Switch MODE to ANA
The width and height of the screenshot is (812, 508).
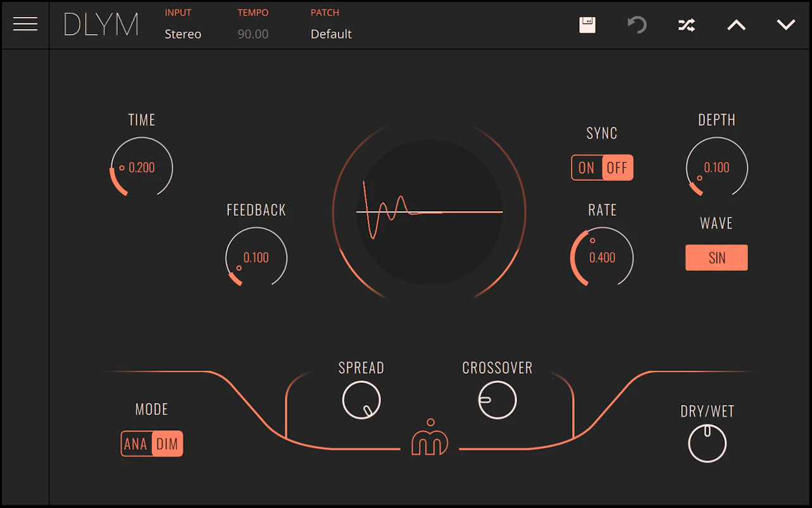tap(135, 443)
